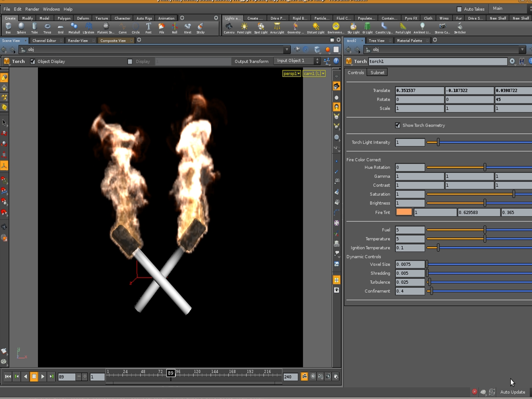Toggle the Object Display checkbox
532x399 pixels.
33,62
